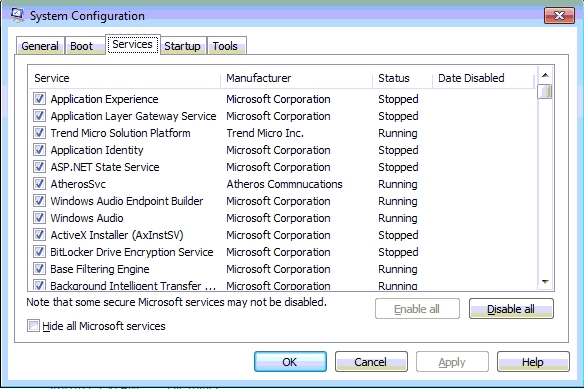Sort by the Date Disabled column header

(483, 78)
